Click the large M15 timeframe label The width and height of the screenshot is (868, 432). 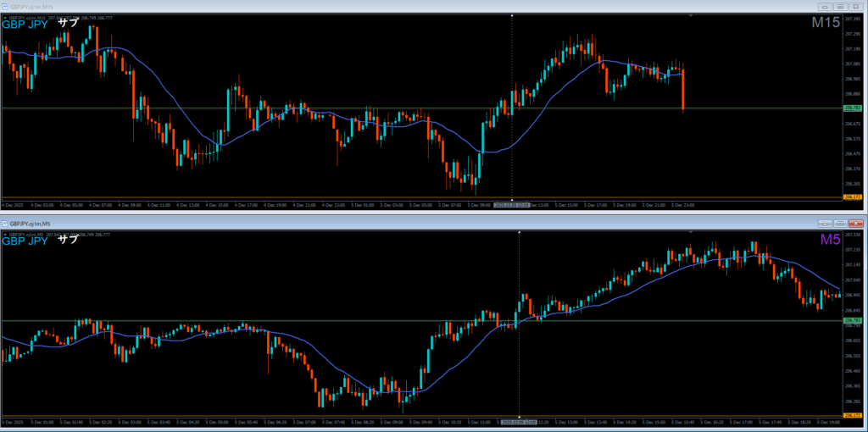pos(826,22)
